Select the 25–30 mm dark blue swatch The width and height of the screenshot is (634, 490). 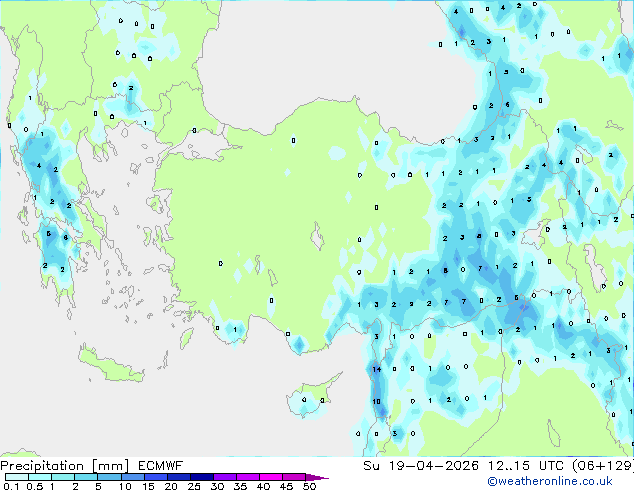click(x=202, y=477)
